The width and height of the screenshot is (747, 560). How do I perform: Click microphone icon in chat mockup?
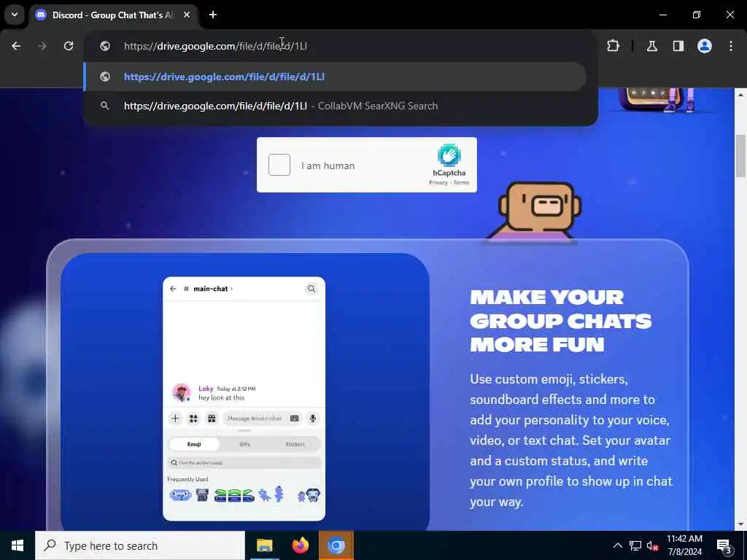pos(312,419)
